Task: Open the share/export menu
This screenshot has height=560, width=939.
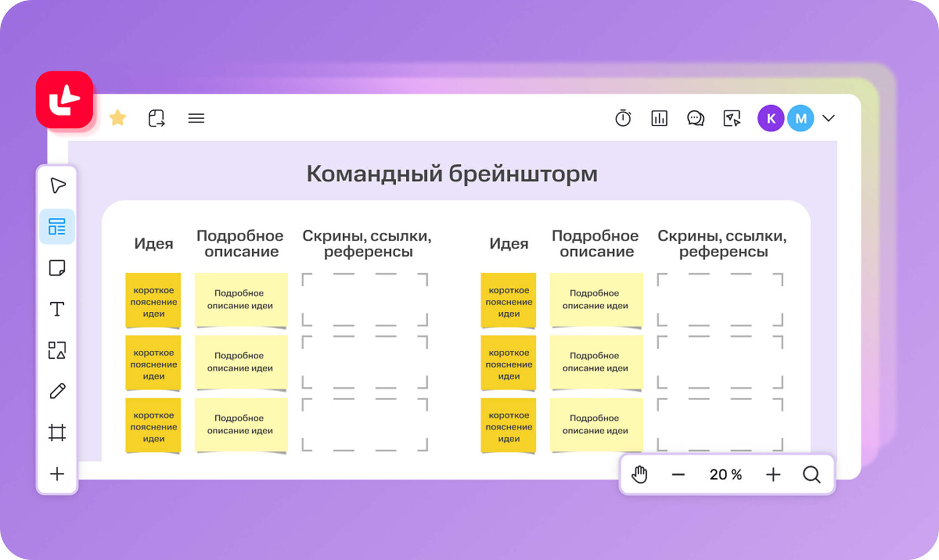Action: pyautogui.click(x=157, y=118)
